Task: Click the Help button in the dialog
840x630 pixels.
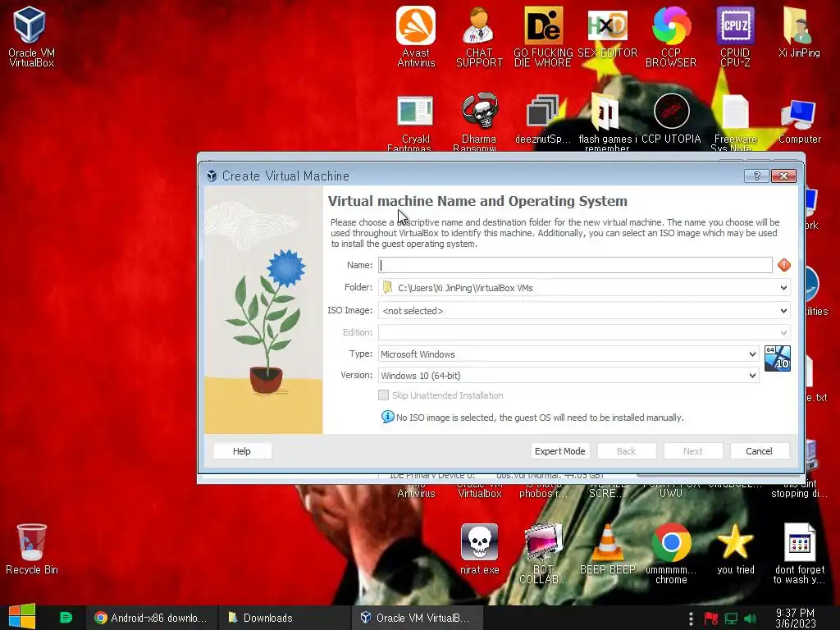Action: 242,451
